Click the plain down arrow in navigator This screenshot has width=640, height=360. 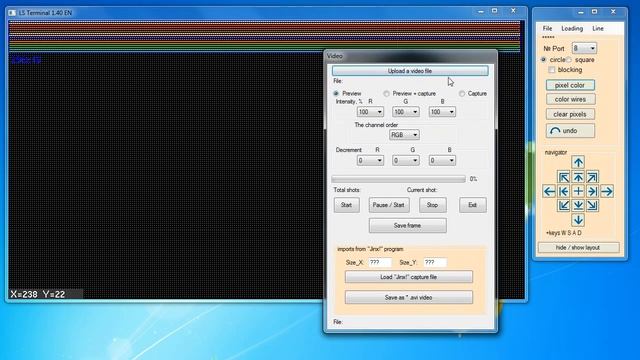(578, 220)
